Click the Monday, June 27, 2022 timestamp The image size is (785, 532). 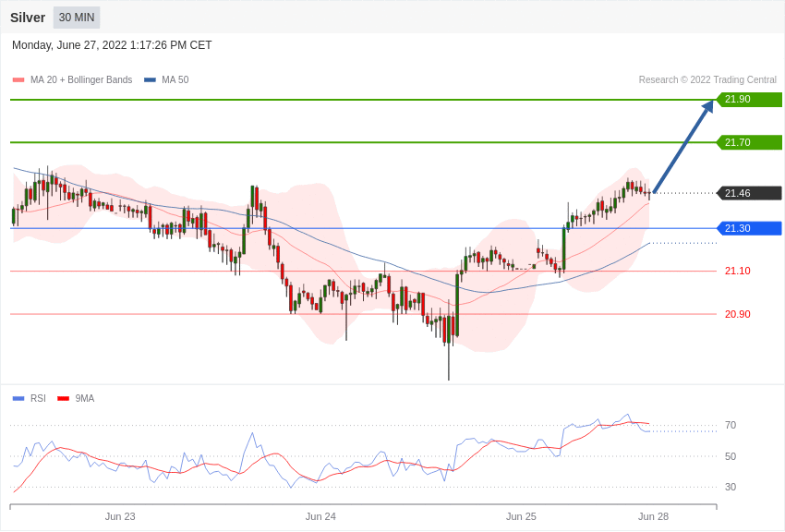pyautogui.click(x=112, y=45)
